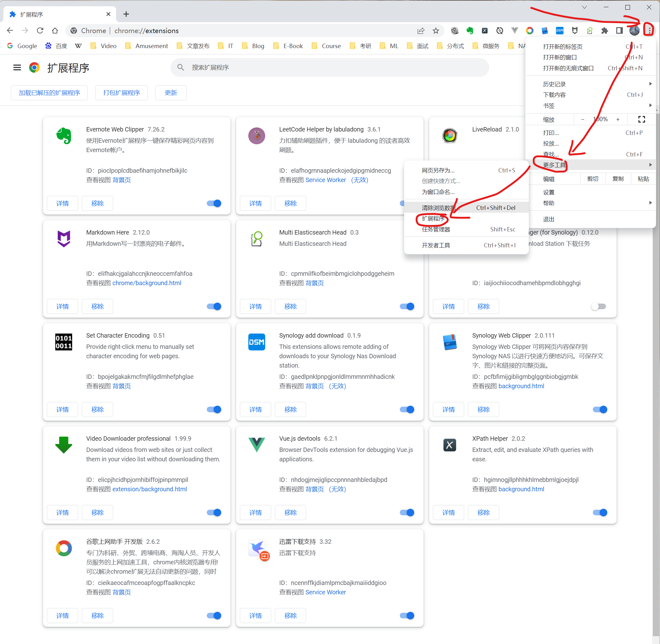Screen dimensions: 660x644
Task: Click the Evernote toolbar extension icon
Action: pyautogui.click(x=469, y=31)
